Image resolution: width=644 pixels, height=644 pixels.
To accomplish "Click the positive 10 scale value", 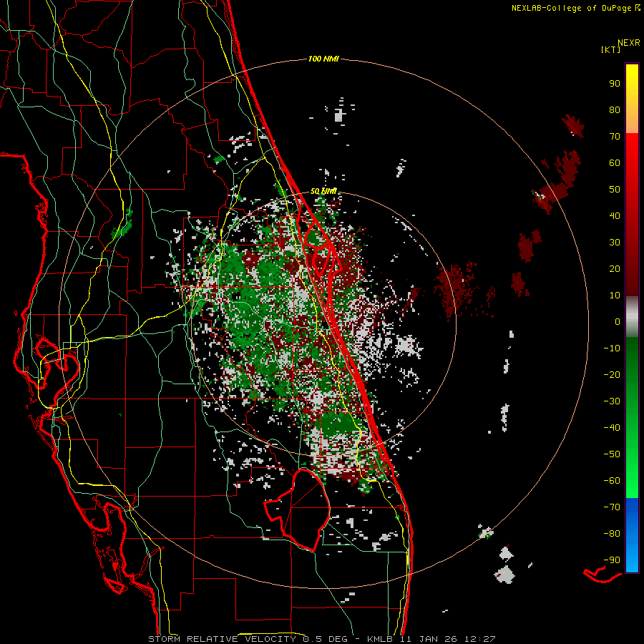I will 615,296.
